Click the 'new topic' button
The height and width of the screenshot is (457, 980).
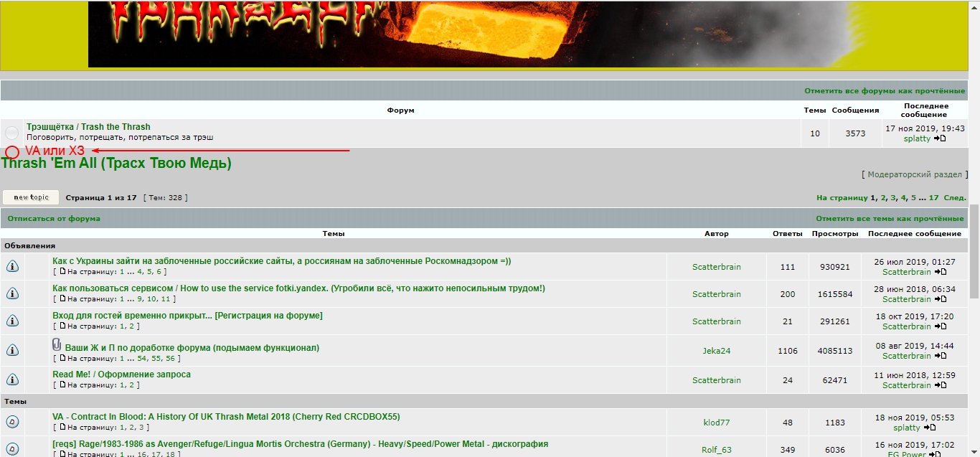31,197
